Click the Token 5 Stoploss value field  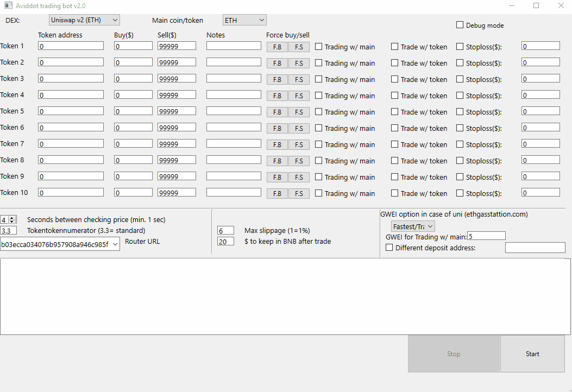(x=540, y=111)
